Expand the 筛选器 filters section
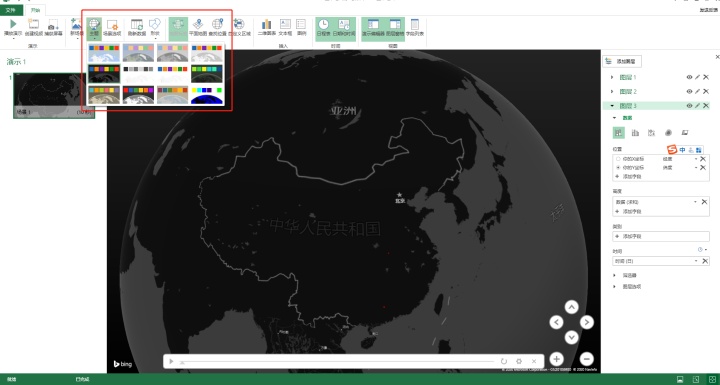The width and height of the screenshot is (720, 385). [615, 275]
